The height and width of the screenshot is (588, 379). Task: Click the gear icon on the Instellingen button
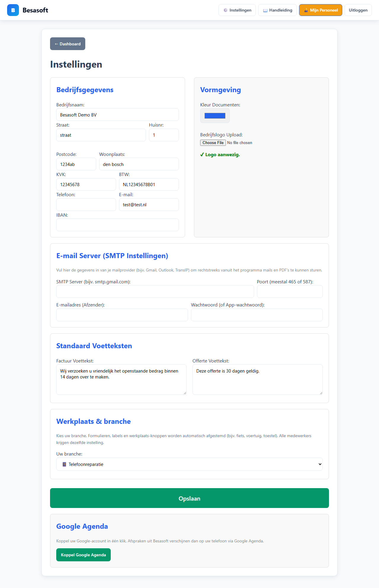pos(226,10)
